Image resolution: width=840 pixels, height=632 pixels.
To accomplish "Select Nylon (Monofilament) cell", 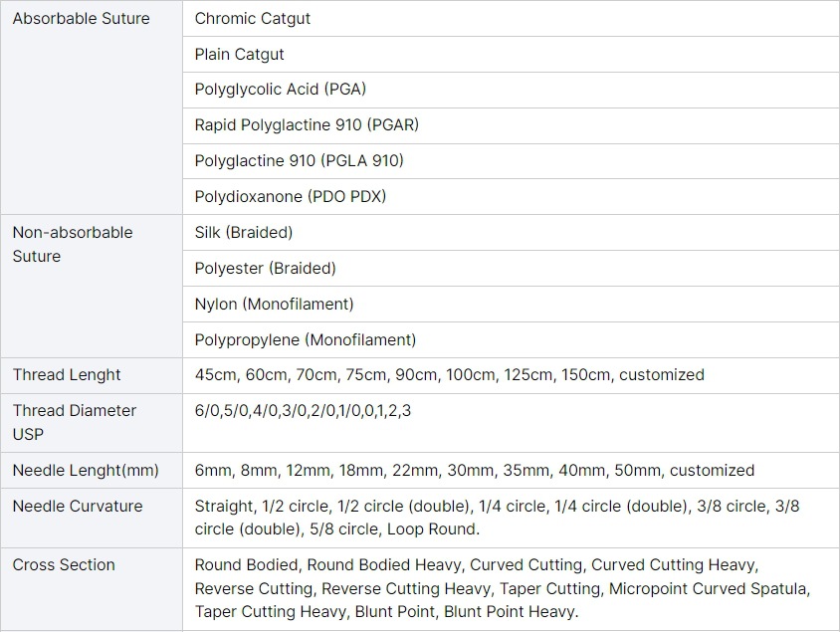I will click(512, 305).
